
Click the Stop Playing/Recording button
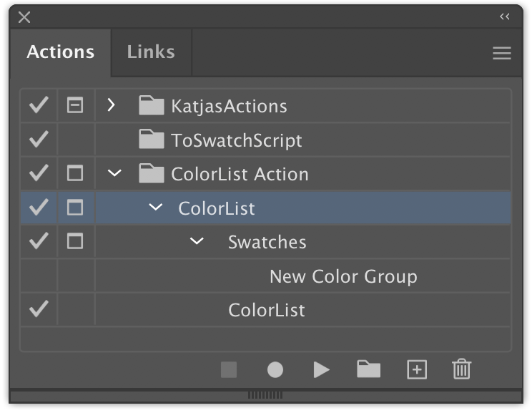coord(229,369)
